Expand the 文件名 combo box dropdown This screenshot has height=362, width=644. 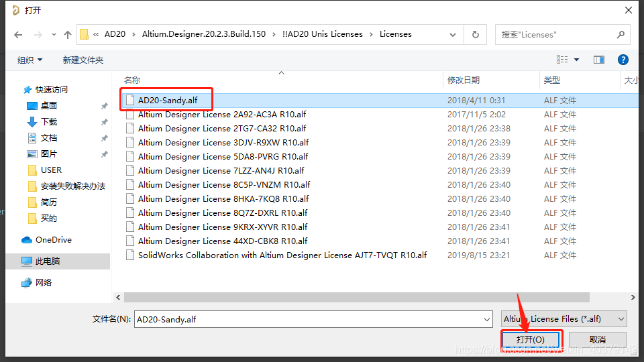pyautogui.click(x=487, y=319)
